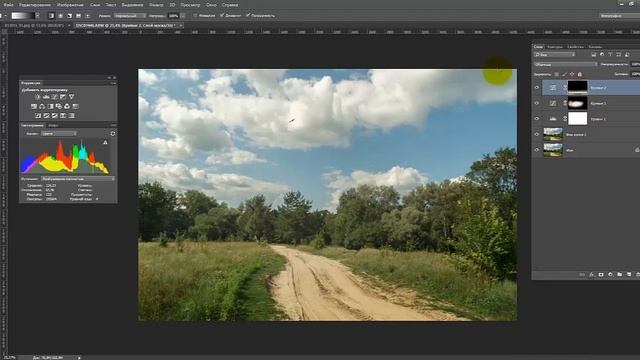Screen dimensions: 640x360
Task: Filter layers by shape type icon
Action: click(x=618, y=55)
